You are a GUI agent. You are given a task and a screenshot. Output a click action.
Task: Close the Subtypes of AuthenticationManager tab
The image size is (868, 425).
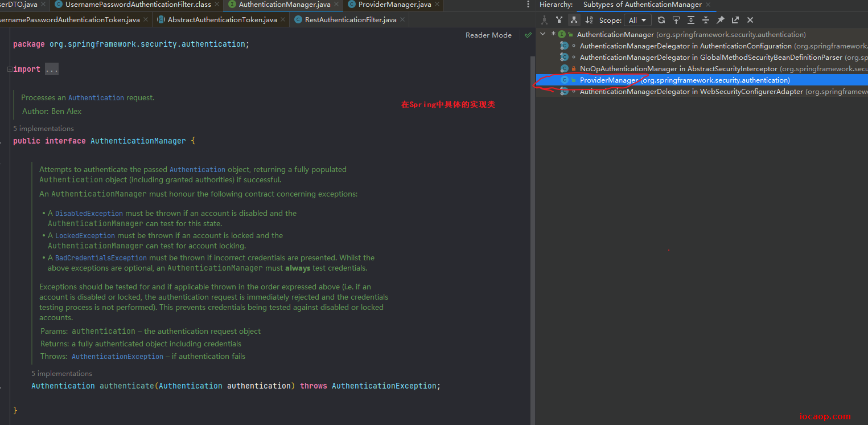coord(708,5)
